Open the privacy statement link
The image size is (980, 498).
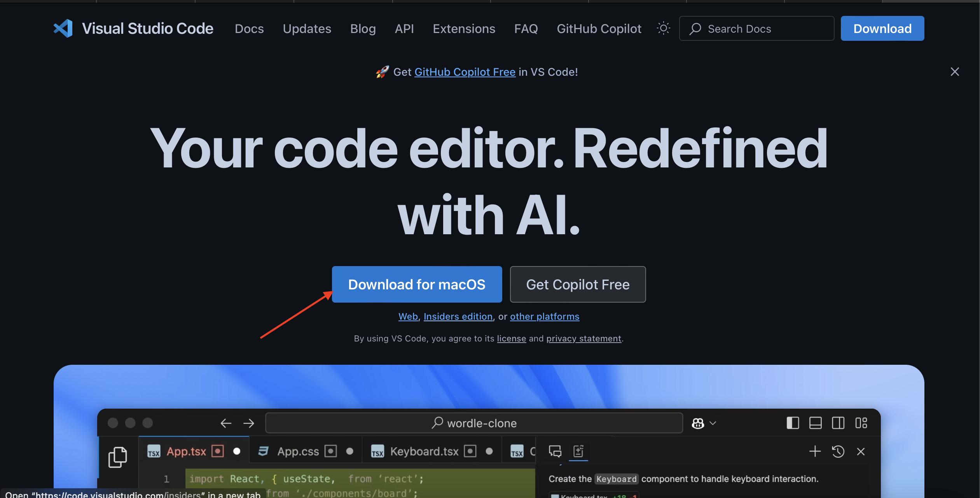583,339
